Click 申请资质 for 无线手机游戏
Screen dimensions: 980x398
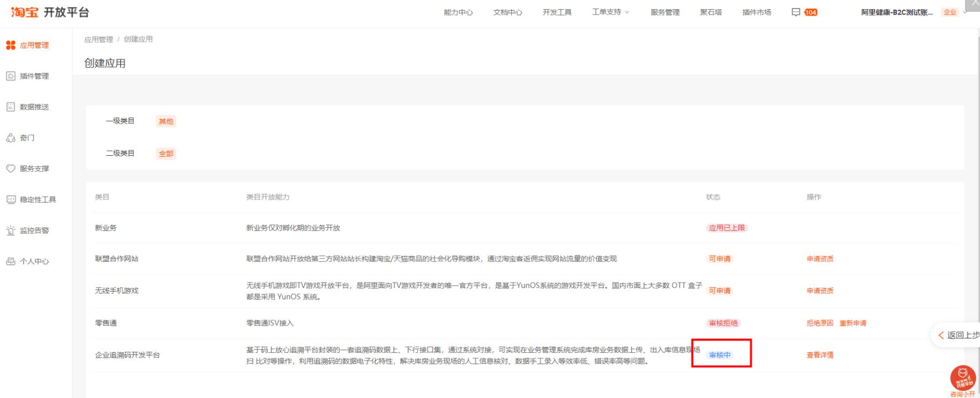coord(820,291)
